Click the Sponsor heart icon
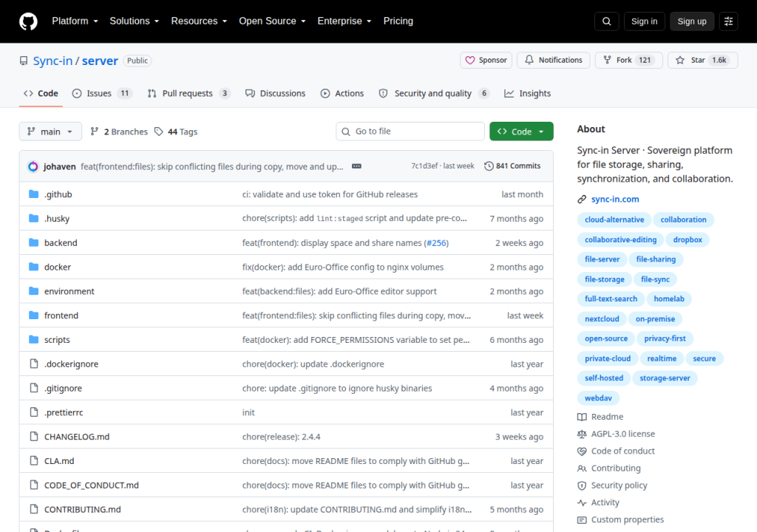 pos(469,61)
